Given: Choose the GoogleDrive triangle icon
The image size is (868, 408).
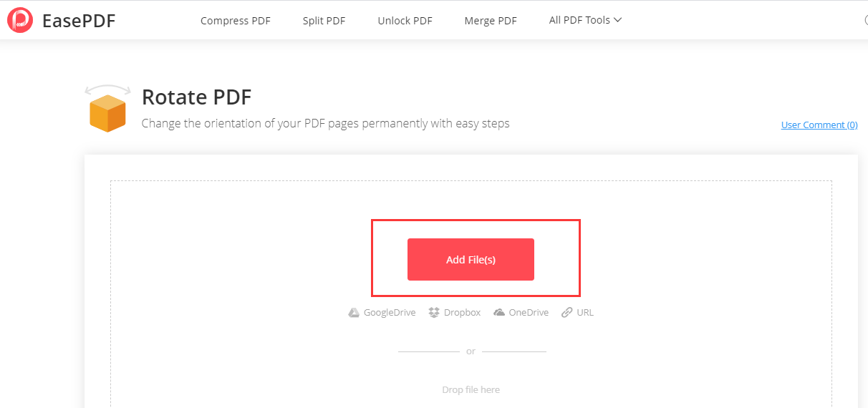Looking at the screenshot, I should click(x=354, y=313).
